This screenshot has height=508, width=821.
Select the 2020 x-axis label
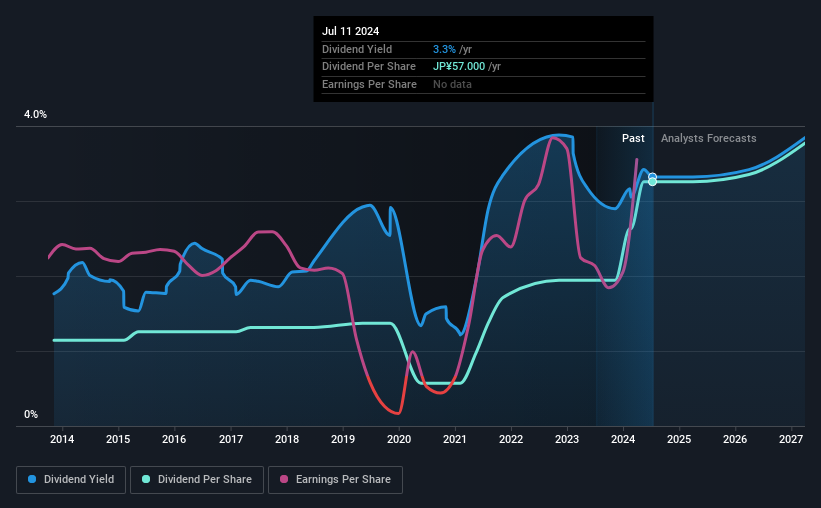tap(398, 439)
